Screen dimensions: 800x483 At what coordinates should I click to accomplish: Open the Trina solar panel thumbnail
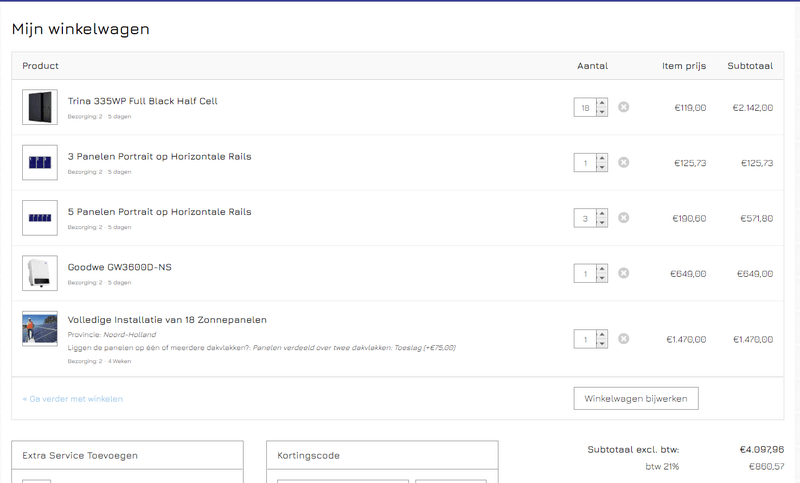[x=40, y=107]
